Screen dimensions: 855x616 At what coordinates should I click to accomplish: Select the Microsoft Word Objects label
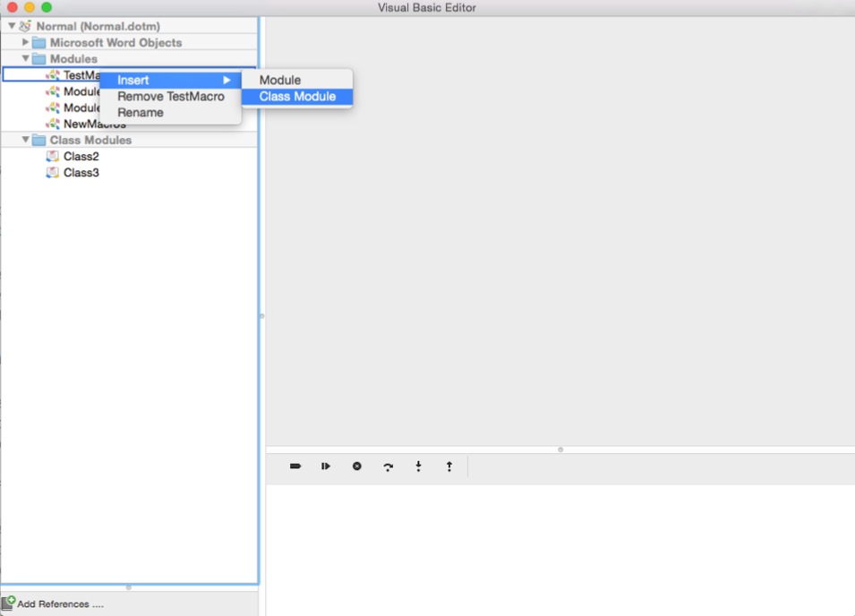tap(115, 42)
